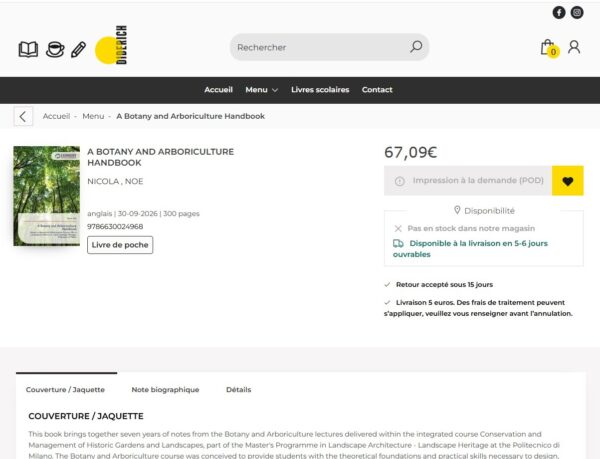The height and width of the screenshot is (459, 600).
Task: Click the magnifying glass search icon
Action: tap(416, 47)
